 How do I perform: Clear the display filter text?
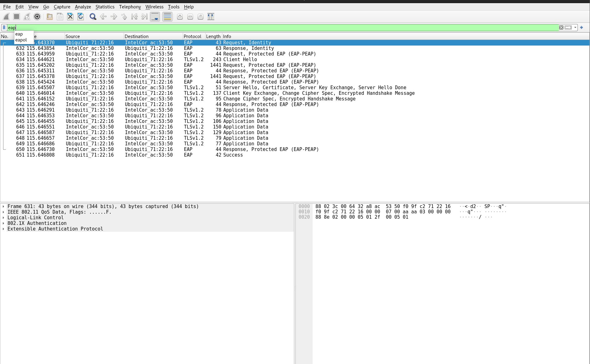click(x=561, y=28)
